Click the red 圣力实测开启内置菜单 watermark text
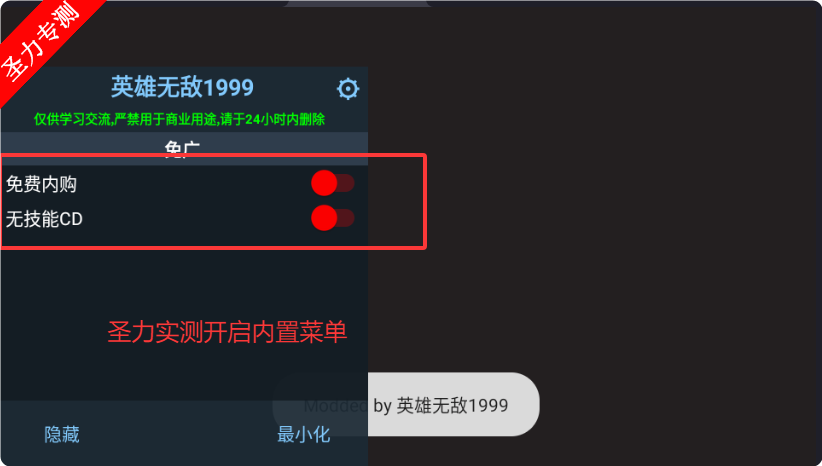822x466 pixels. point(227,332)
